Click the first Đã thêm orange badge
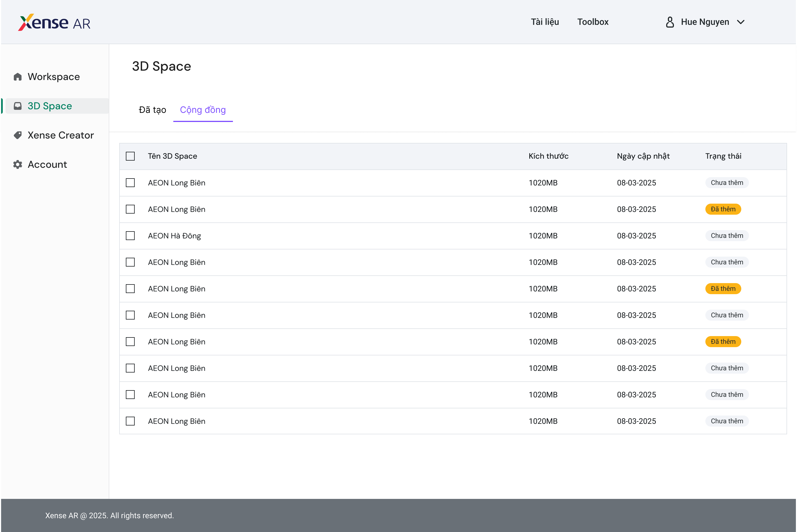This screenshot has height=532, width=797. pos(723,209)
